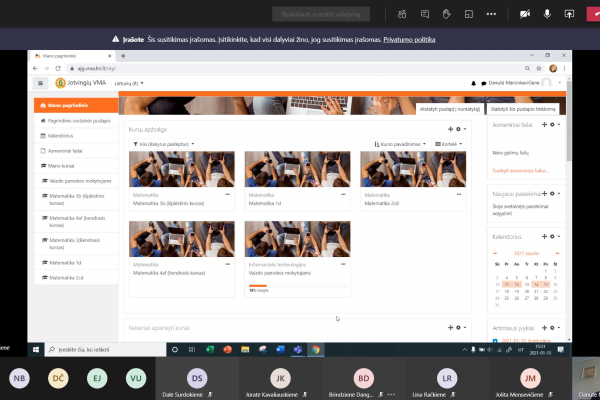Open Matematika 3b course card thumbnail
This screenshot has width=600, height=400.
click(182, 169)
